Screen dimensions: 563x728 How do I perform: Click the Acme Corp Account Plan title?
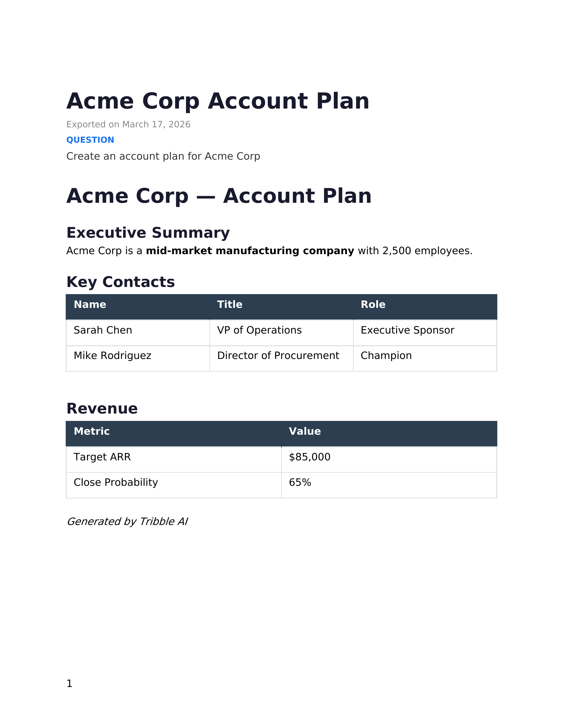218,101
